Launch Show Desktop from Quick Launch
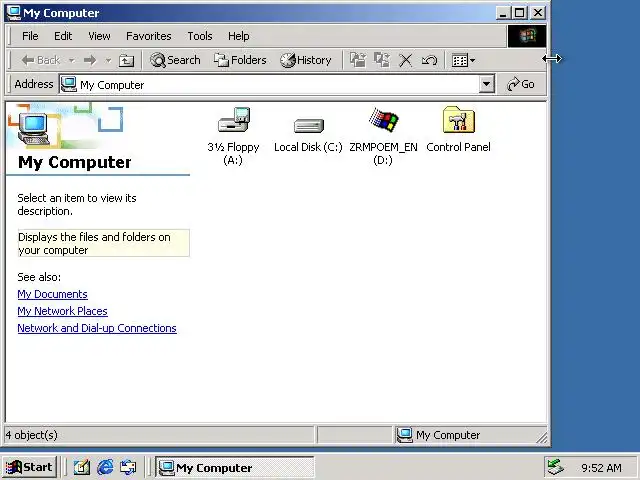Screen dimensions: 640x480 click(82, 467)
